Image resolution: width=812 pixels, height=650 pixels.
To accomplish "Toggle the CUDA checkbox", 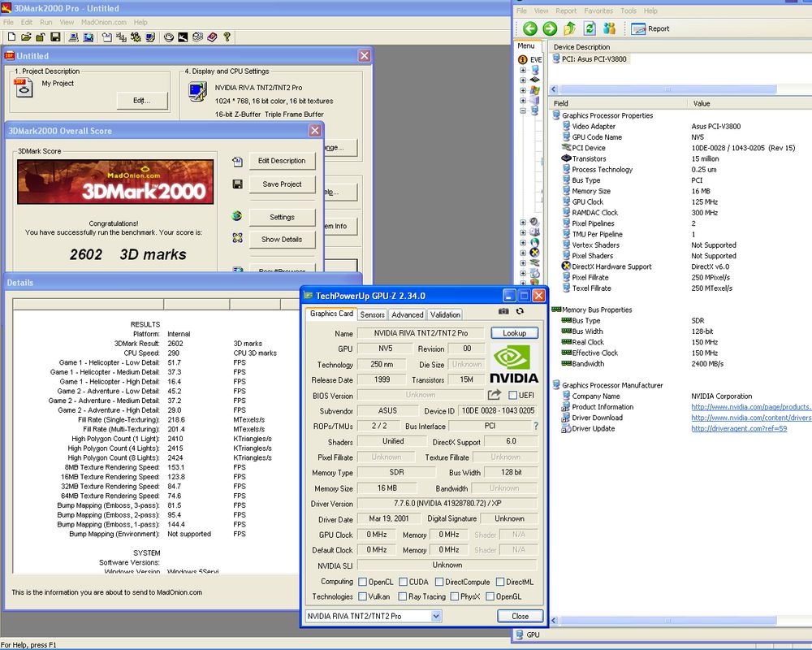I will point(404,582).
